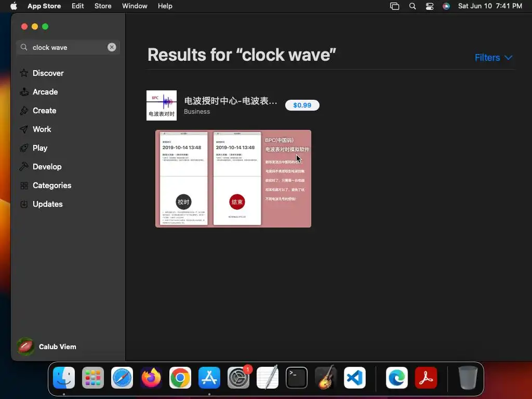Buy the app for $0.99
Viewport: 532px width, 399px height.
coord(302,105)
